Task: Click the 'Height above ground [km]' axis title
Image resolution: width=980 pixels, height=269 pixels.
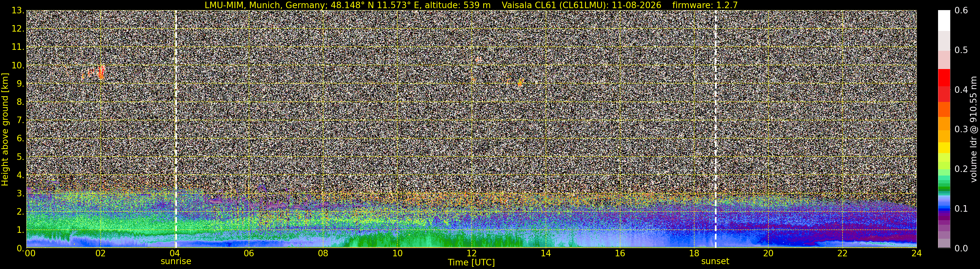Action: pyautogui.click(x=5, y=129)
